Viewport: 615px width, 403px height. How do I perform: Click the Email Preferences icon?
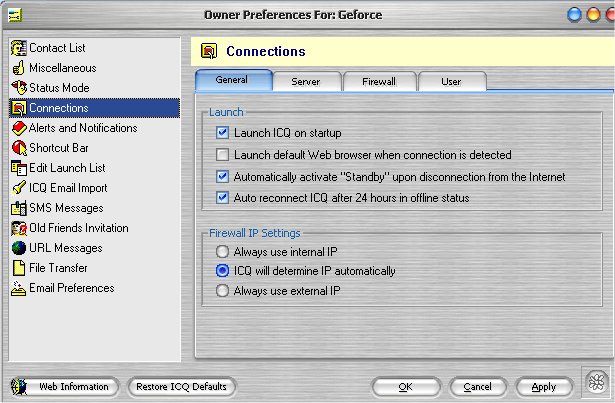pyautogui.click(x=18, y=288)
